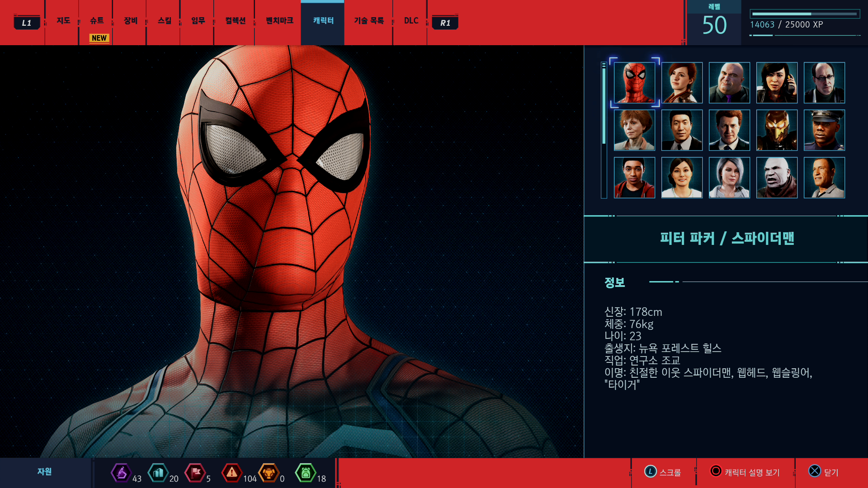
Task: Select the gold-masked villain portrait
Action: (777, 130)
